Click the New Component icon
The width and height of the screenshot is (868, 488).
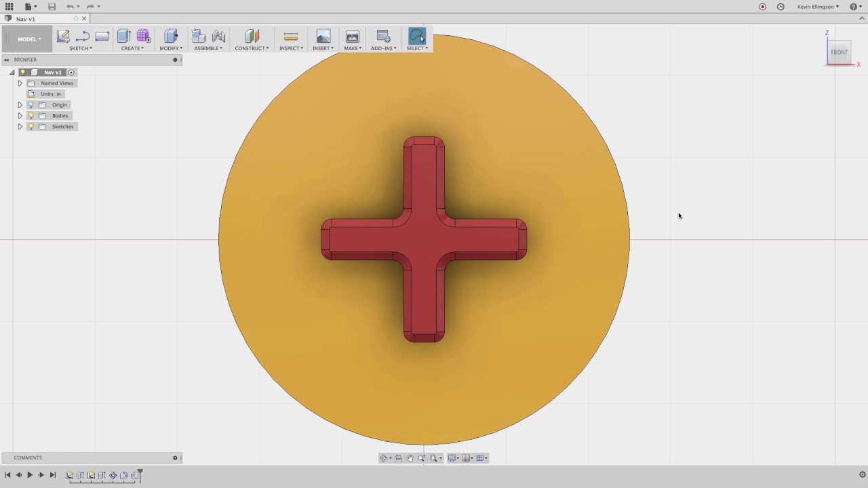(199, 37)
